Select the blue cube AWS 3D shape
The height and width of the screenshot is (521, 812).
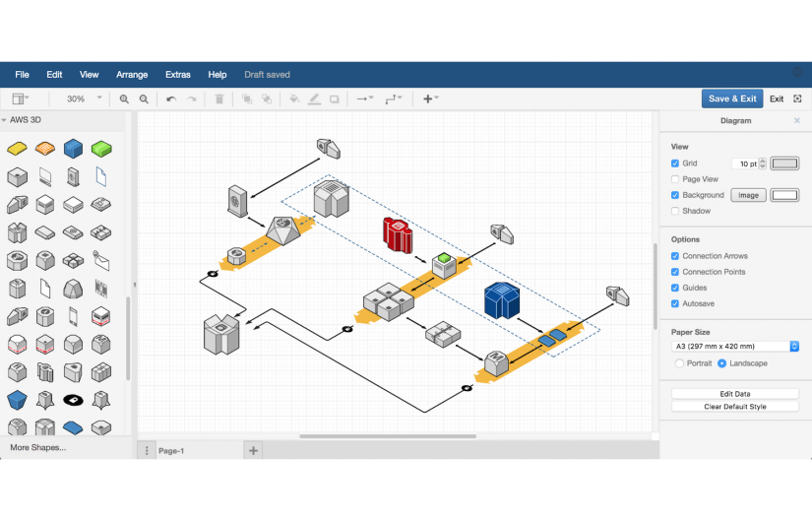[73, 149]
